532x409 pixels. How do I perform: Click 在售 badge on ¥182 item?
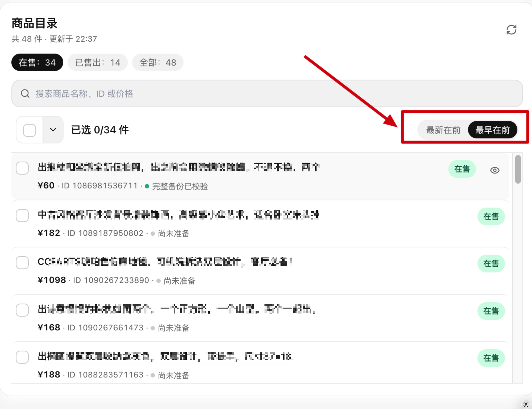[x=491, y=216]
